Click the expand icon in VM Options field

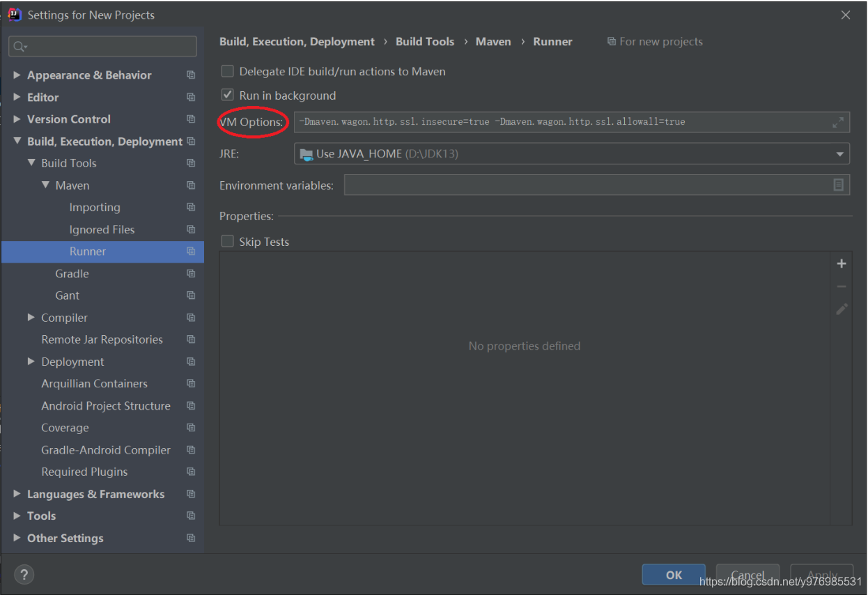click(838, 122)
